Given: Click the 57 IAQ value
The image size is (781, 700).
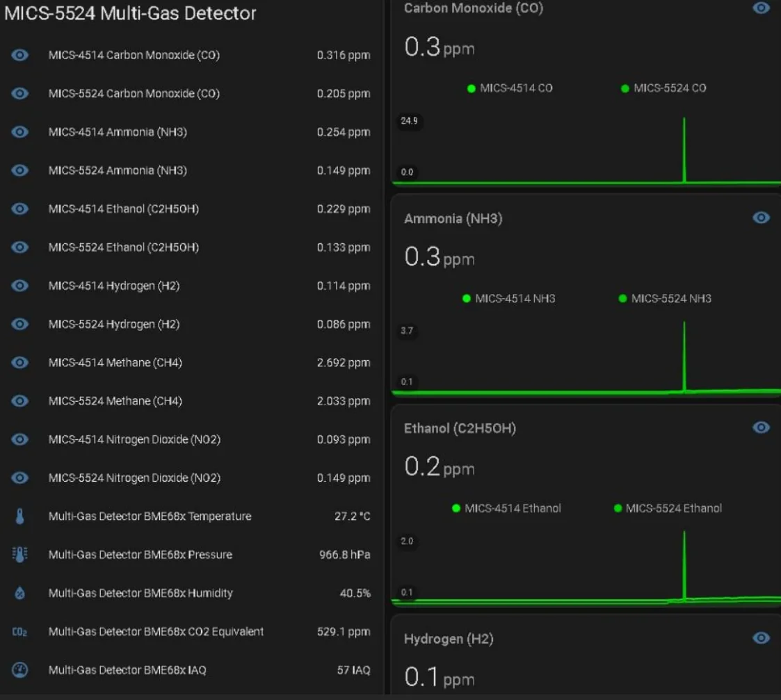Looking at the screenshot, I should point(354,670).
